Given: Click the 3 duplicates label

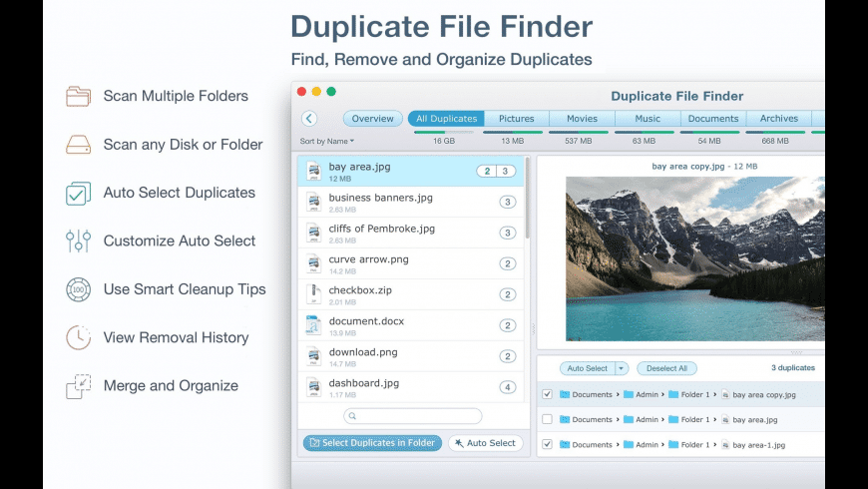Looking at the screenshot, I should pos(793,367).
